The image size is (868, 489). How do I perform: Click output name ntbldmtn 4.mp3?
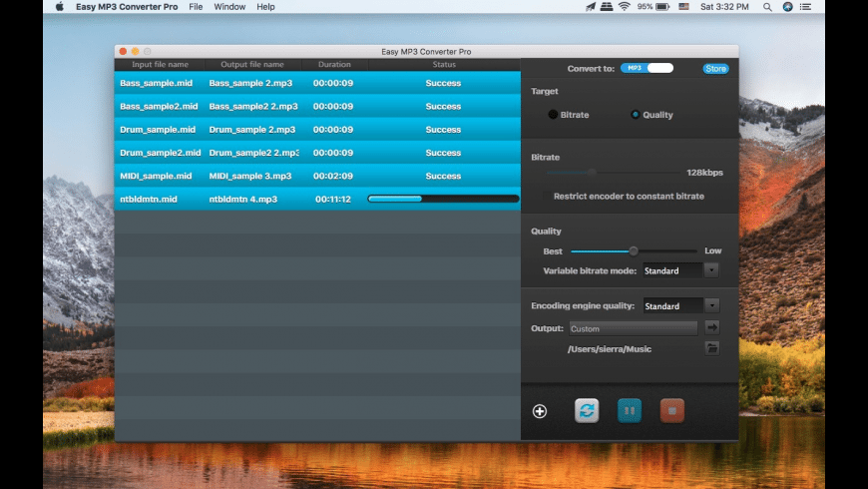click(243, 199)
